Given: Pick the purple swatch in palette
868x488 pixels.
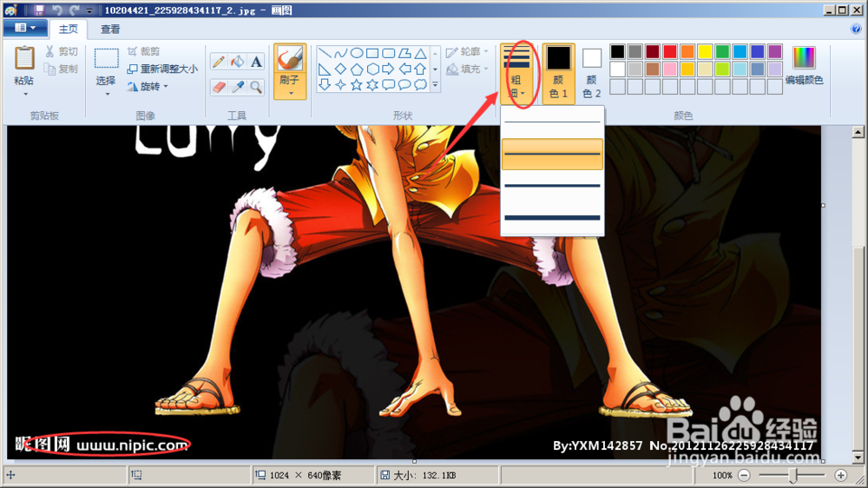Looking at the screenshot, I should pos(774,51).
